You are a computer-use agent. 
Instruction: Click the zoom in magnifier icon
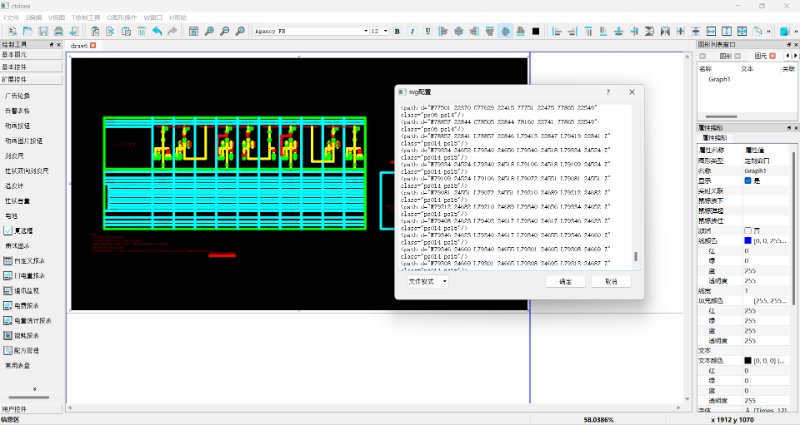pyautogui.click(x=209, y=31)
